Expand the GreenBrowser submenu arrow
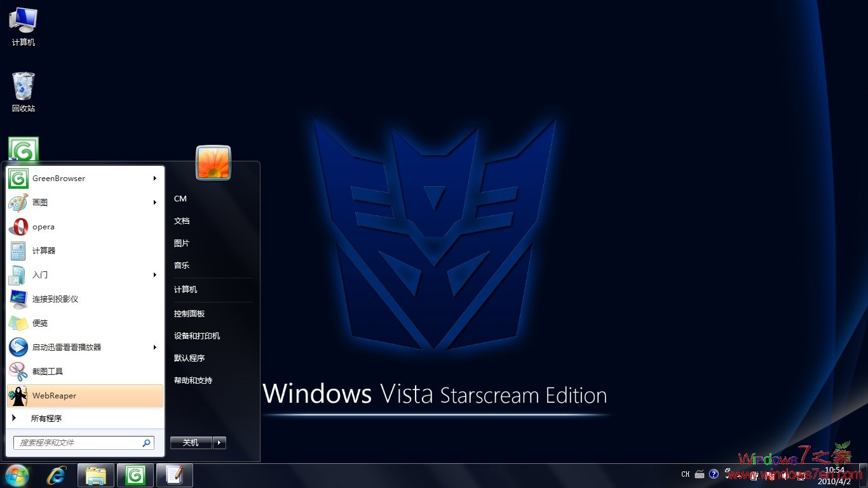This screenshot has width=868, height=488. [154, 179]
